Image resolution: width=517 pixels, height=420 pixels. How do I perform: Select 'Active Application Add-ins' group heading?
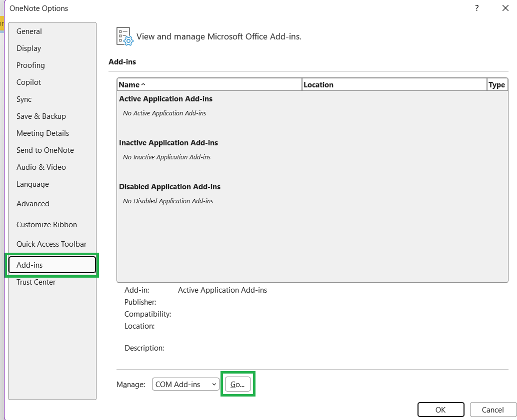pos(165,99)
